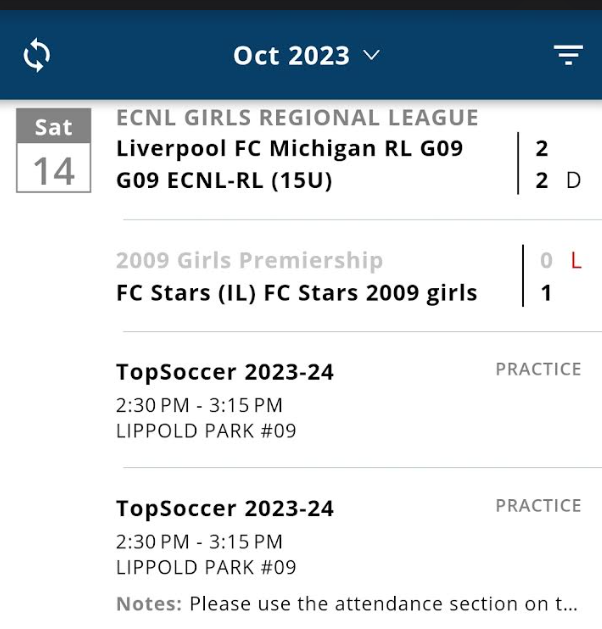Tap the first PRACTICE label
602x629 pixels.
coord(538,369)
